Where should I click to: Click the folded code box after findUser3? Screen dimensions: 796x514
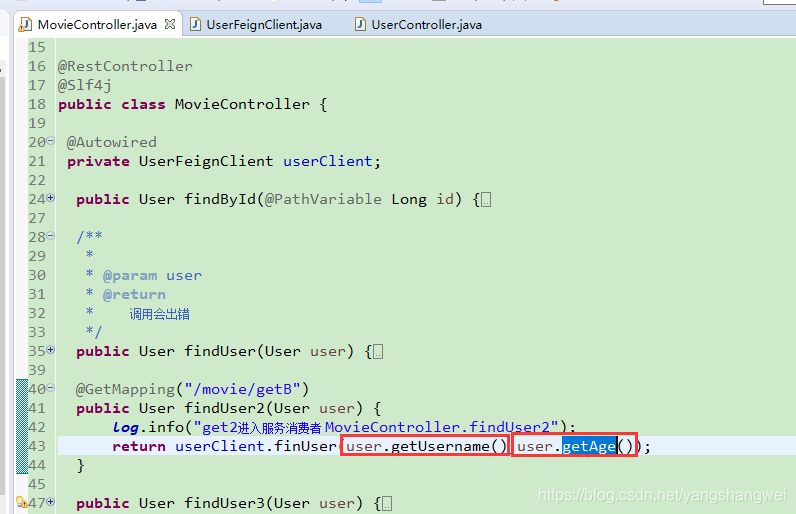(x=387, y=504)
